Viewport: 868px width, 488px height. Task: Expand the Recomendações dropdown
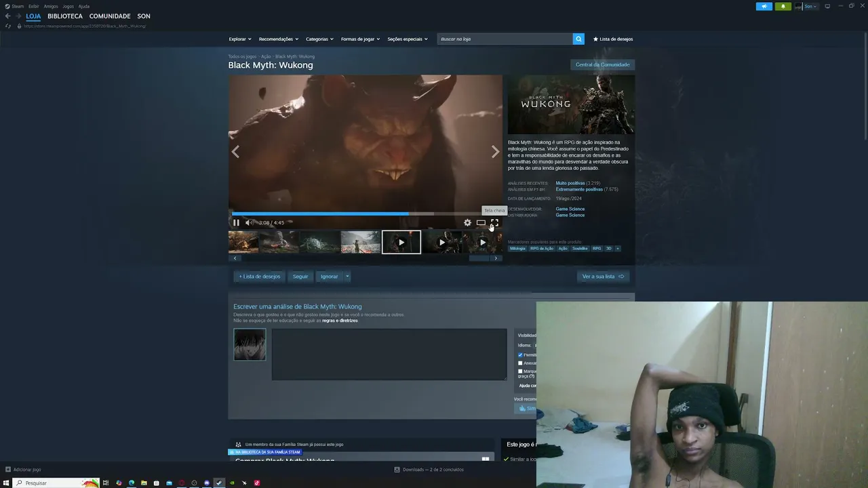[278, 39]
